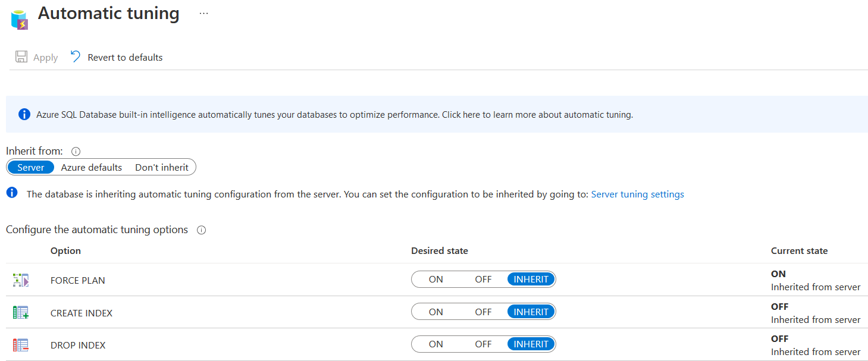Click the FORCE PLAN row icon
Image resolution: width=868 pixels, height=361 pixels.
21,280
